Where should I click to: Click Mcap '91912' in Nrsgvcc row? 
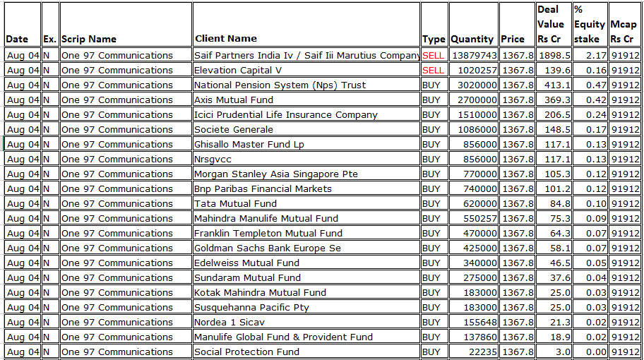[x=625, y=159]
